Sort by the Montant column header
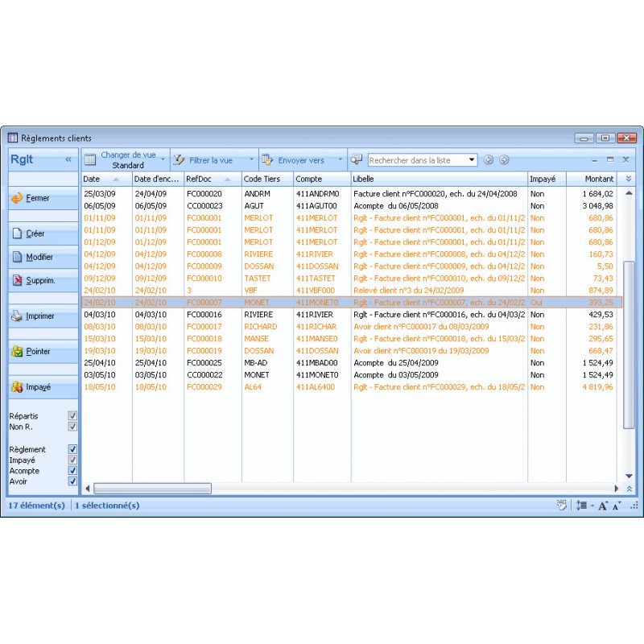 591,179
